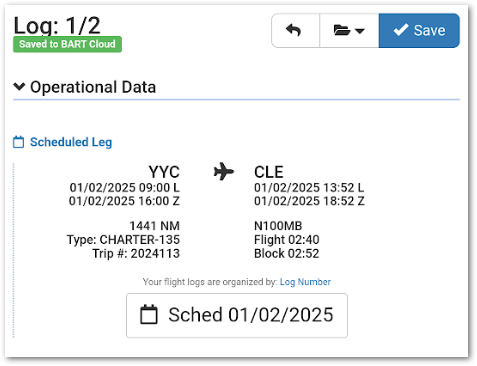Save the flight log
This screenshot has height=366, width=477.
click(x=419, y=31)
